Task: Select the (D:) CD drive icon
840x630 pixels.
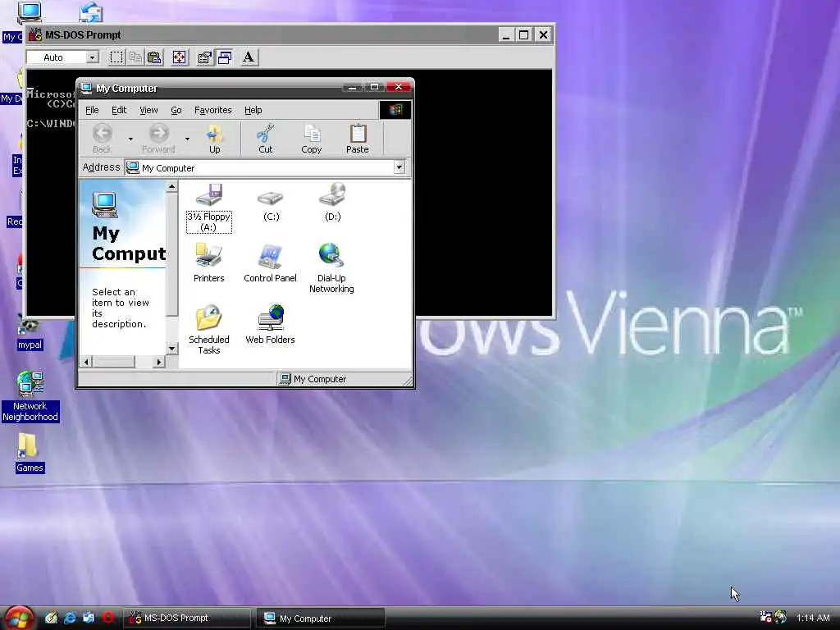Action: 333,203
